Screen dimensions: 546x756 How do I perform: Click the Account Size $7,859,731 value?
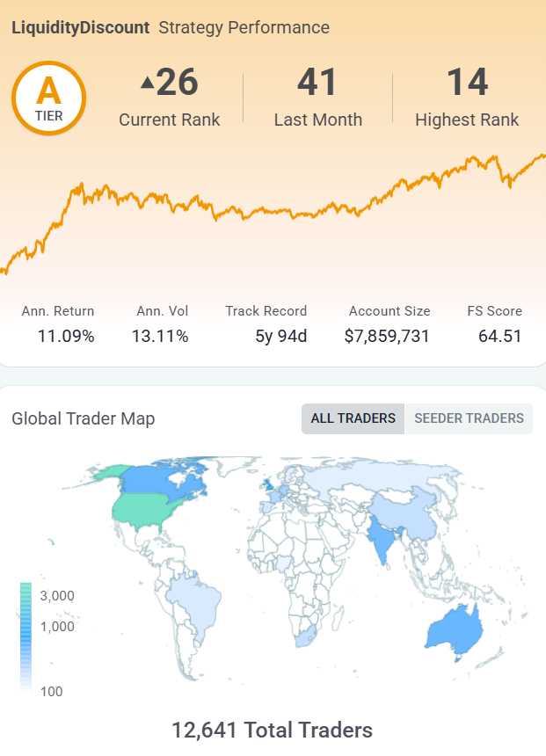(x=387, y=336)
